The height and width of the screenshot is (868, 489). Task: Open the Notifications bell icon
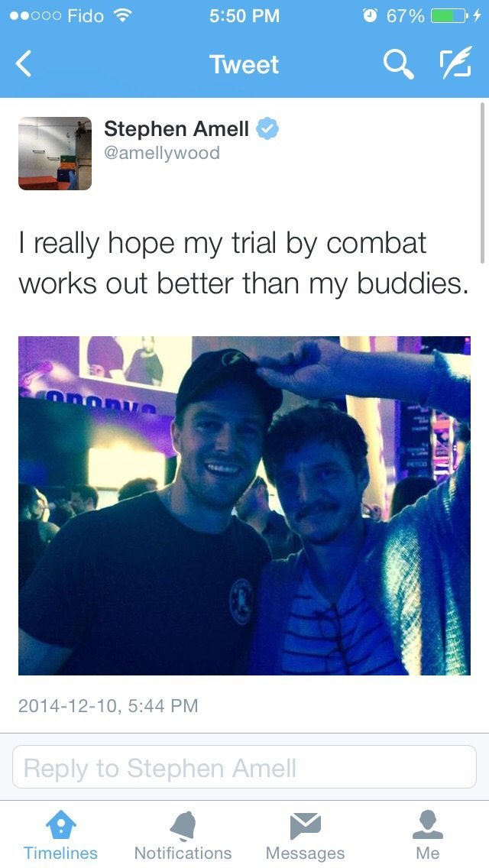183,825
